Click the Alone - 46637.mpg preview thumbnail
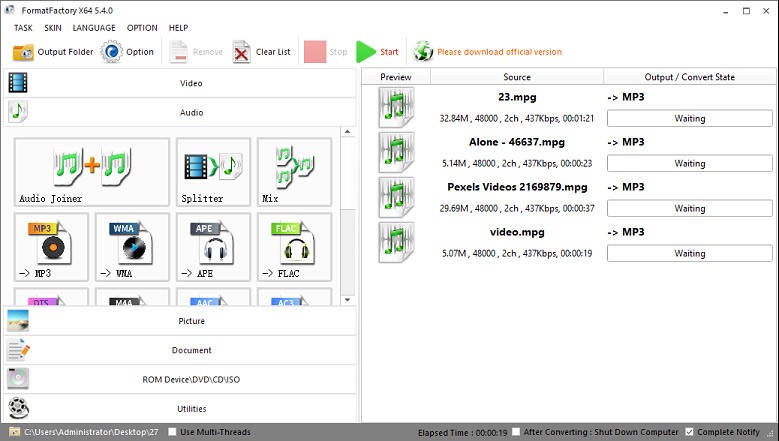Viewport: 779px width, 441px height. point(396,152)
